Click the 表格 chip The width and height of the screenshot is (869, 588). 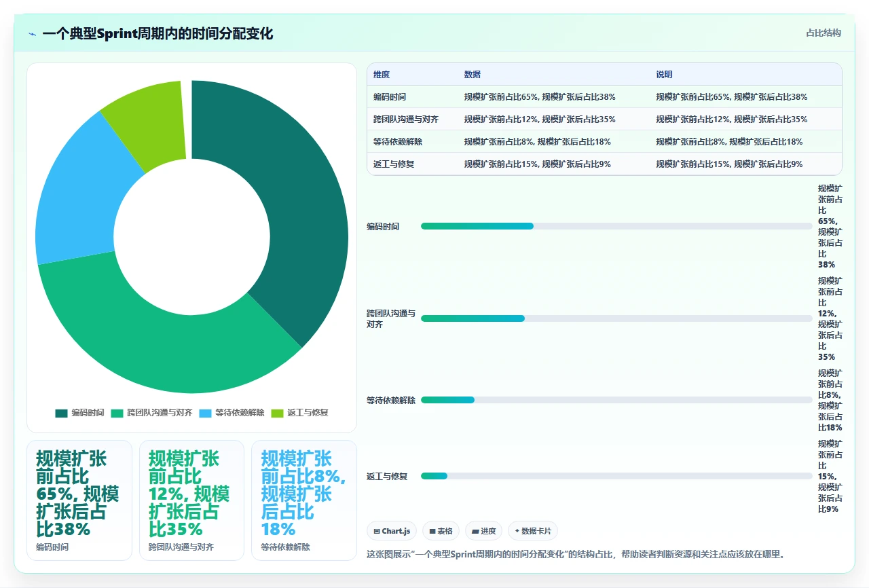point(441,531)
